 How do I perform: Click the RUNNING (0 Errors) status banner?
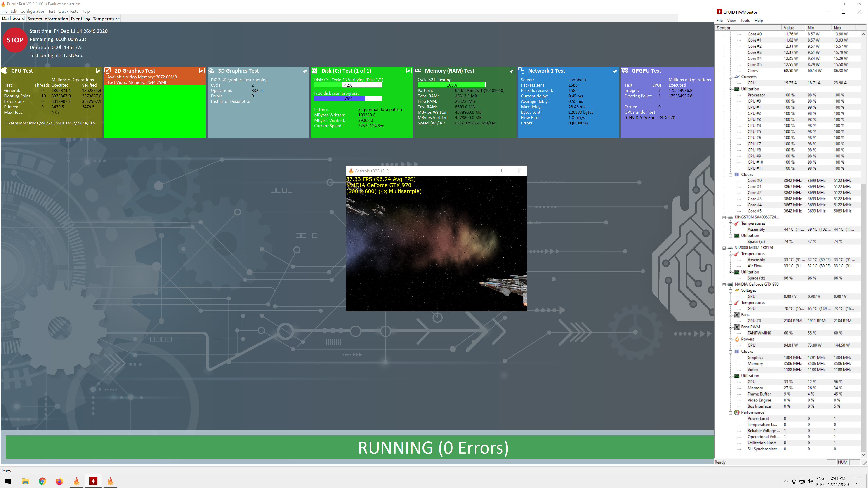[x=360, y=447]
